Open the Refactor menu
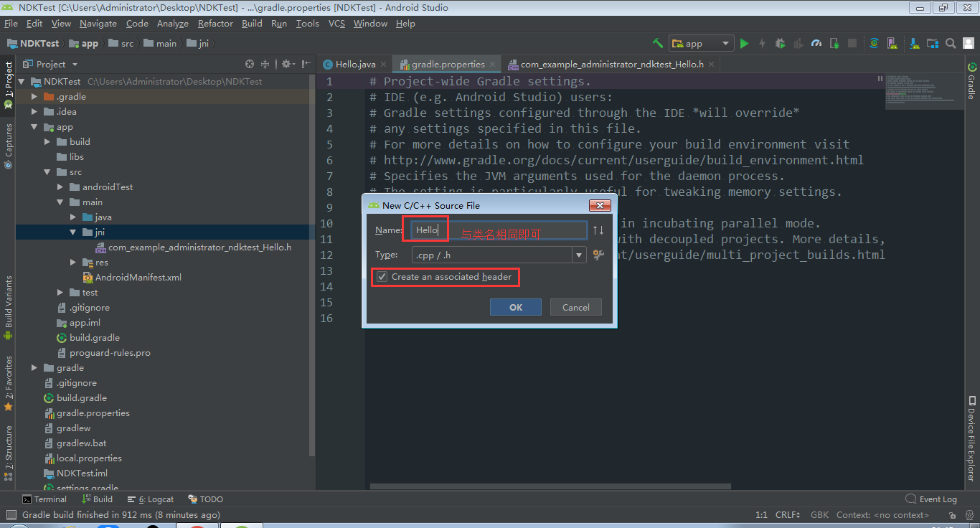 [x=215, y=23]
